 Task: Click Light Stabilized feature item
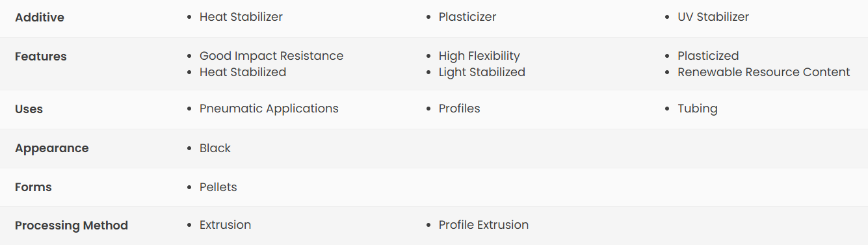point(482,72)
